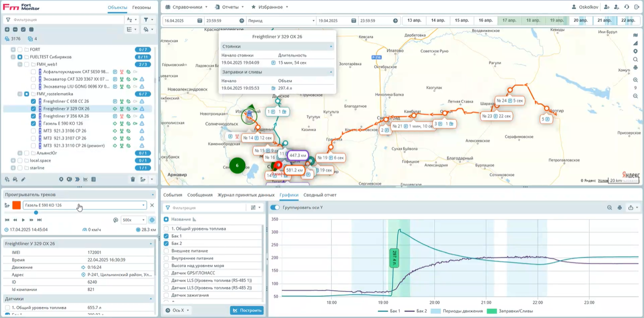Switch to the Сводный отчет tab
This screenshot has width=644, height=318.
pyautogui.click(x=320, y=195)
